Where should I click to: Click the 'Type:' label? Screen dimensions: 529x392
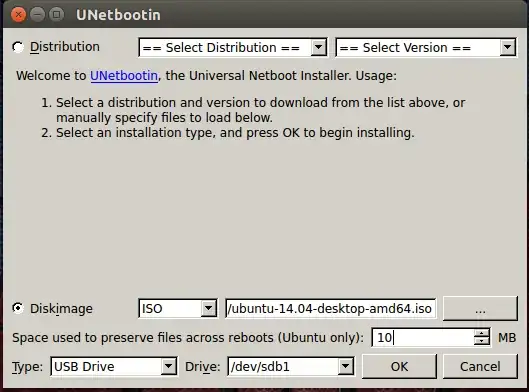tap(28, 367)
